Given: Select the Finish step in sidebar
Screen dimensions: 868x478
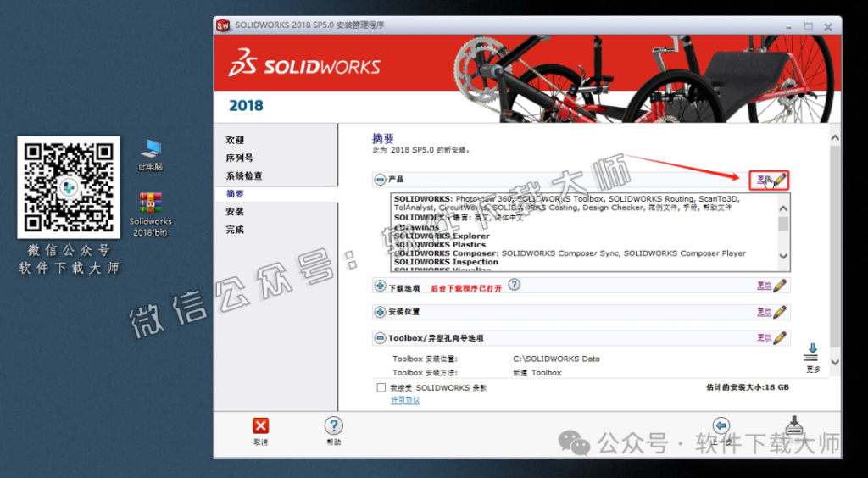Looking at the screenshot, I should tap(235, 230).
